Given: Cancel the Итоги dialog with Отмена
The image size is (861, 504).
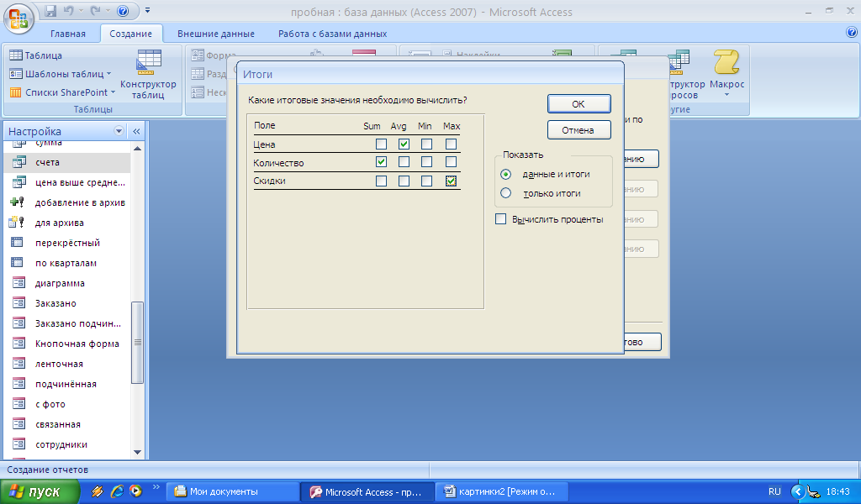Looking at the screenshot, I should [x=578, y=130].
